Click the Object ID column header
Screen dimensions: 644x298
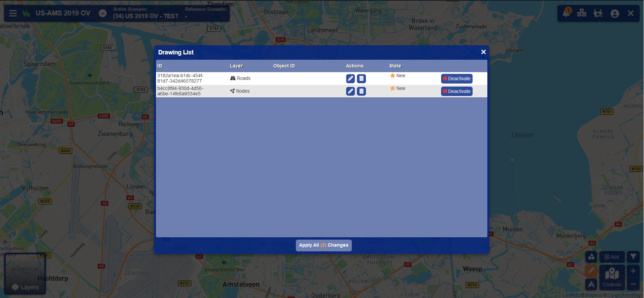point(284,66)
